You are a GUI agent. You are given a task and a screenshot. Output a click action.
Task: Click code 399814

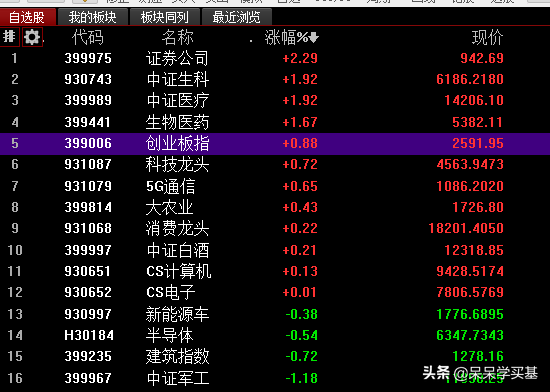(88, 208)
